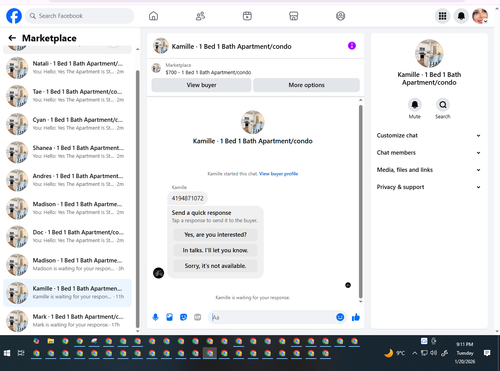Click More options button
This screenshot has height=371, width=500.
pos(306,85)
